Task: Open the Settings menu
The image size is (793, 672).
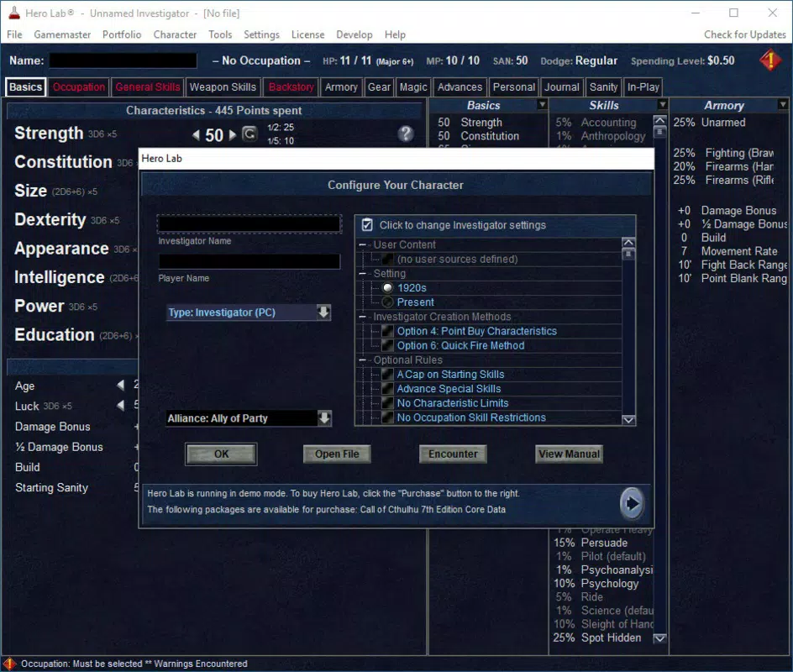Action: tap(261, 34)
